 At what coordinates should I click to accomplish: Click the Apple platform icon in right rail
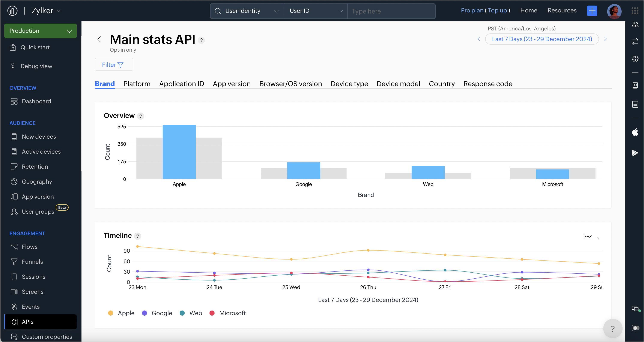635,132
